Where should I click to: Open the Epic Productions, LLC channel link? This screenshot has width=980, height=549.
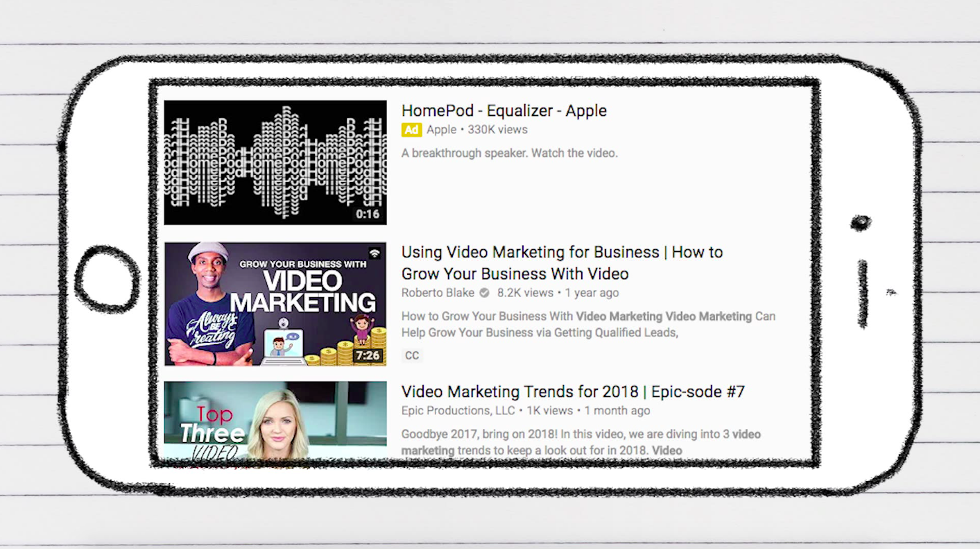click(458, 411)
